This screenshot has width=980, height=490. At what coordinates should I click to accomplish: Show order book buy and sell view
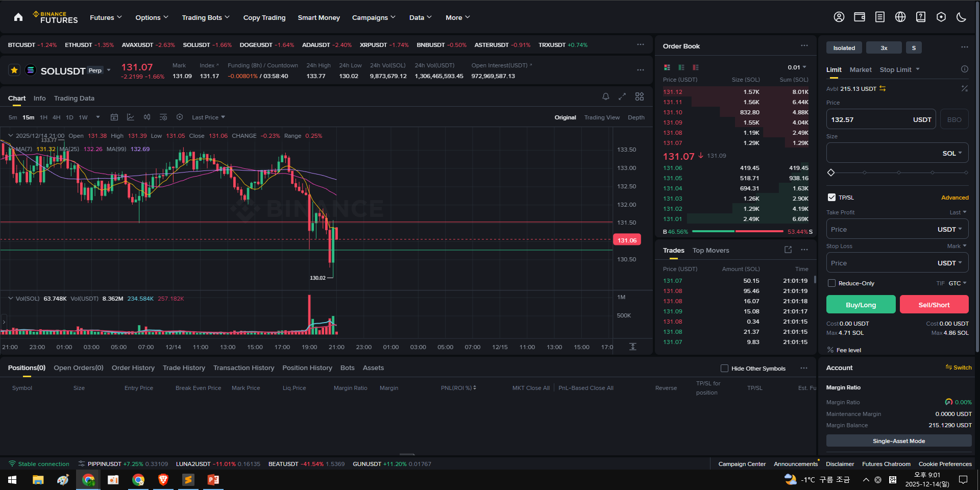667,67
